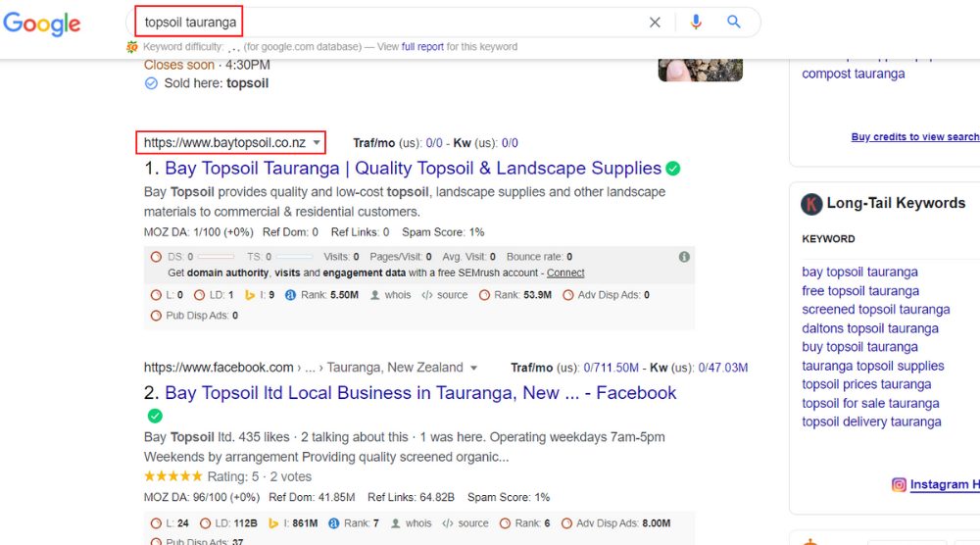
Task: Click the MOZ DA: 96/100 text
Action: point(201,498)
